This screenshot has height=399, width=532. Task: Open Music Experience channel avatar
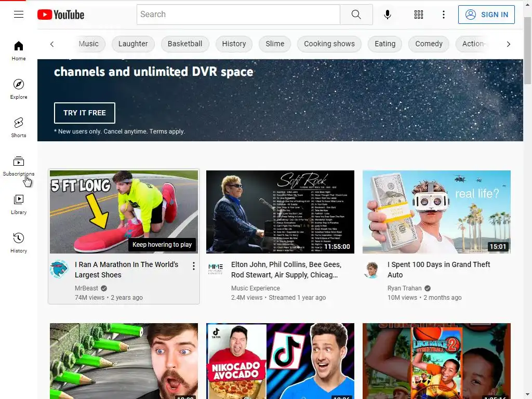216,269
